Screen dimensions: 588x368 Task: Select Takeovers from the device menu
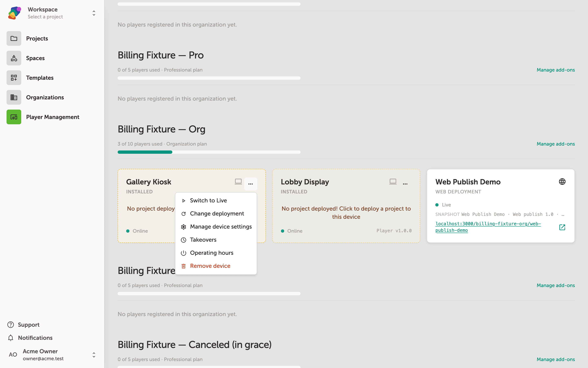[216, 240]
